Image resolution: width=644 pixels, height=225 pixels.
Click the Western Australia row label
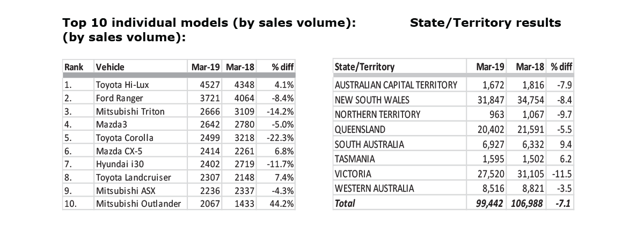pyautogui.click(x=374, y=188)
